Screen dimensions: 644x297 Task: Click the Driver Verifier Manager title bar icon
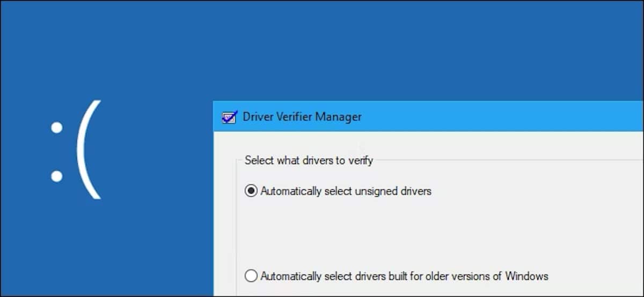tap(230, 117)
